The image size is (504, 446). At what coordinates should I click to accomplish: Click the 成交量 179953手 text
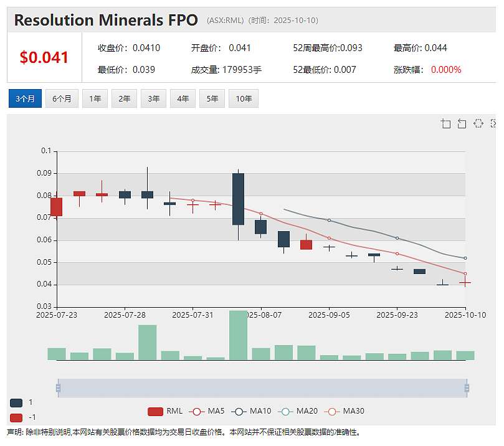(x=226, y=70)
